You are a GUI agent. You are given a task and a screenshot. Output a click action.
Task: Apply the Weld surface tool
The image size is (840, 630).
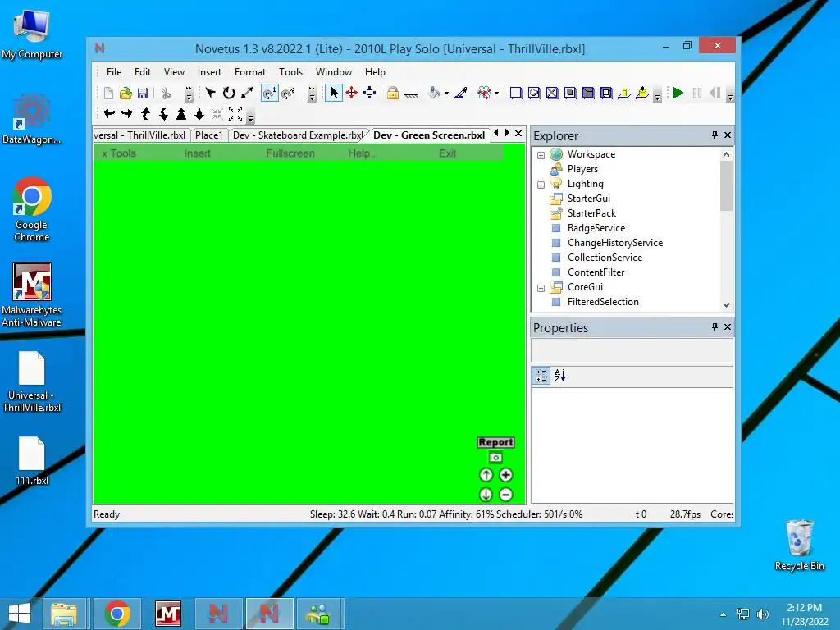[552, 94]
